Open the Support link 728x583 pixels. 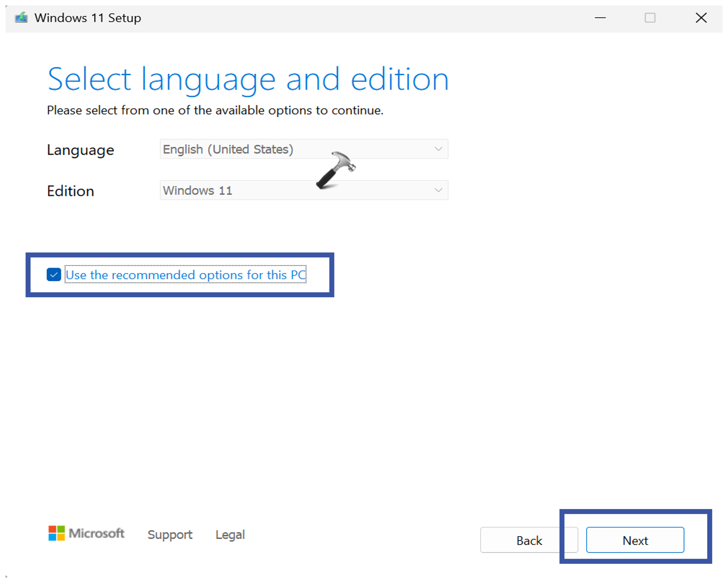[170, 535]
